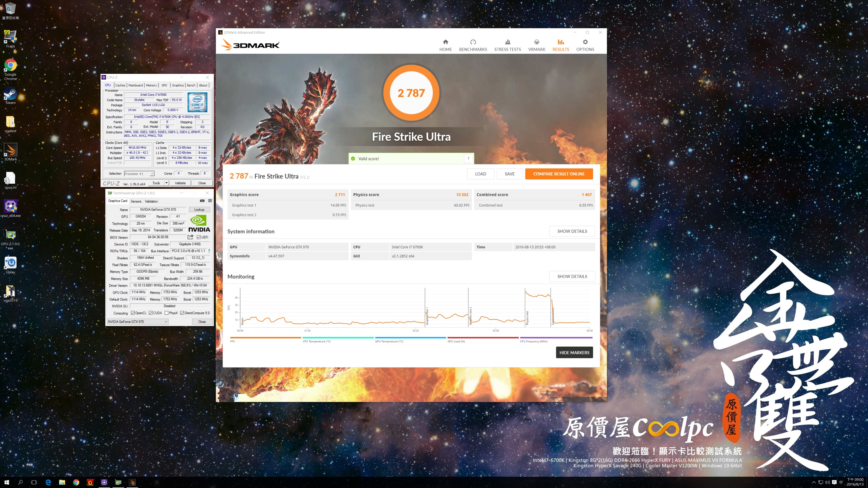This screenshot has height=488, width=868.
Task: Click HIDE MARKERS button
Action: (574, 353)
